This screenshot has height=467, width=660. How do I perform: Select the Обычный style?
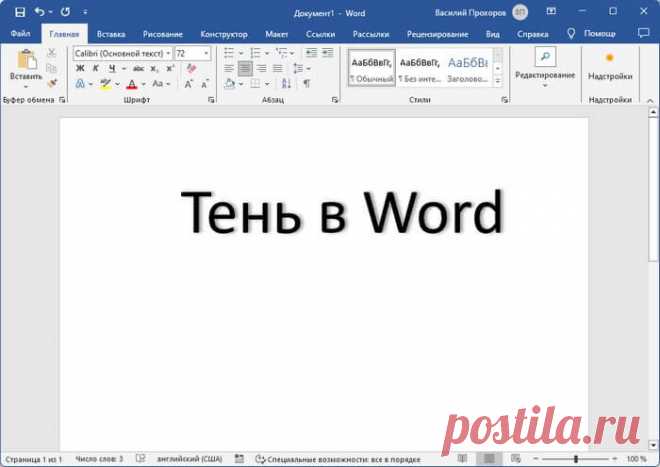click(x=372, y=68)
